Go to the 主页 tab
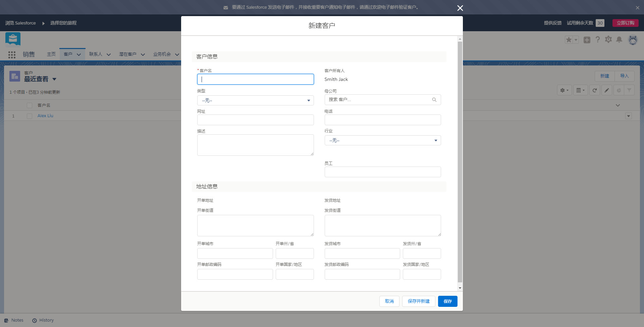Viewport: 644px width, 327px height. click(51, 54)
